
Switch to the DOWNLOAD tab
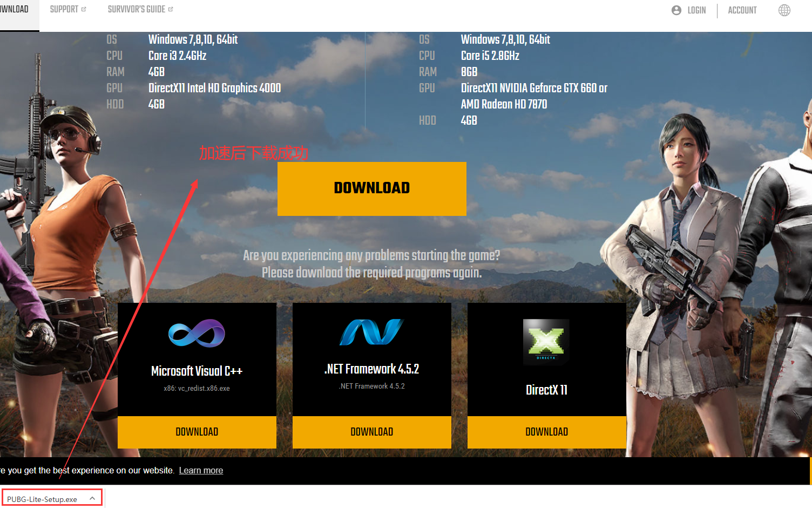click(x=13, y=9)
